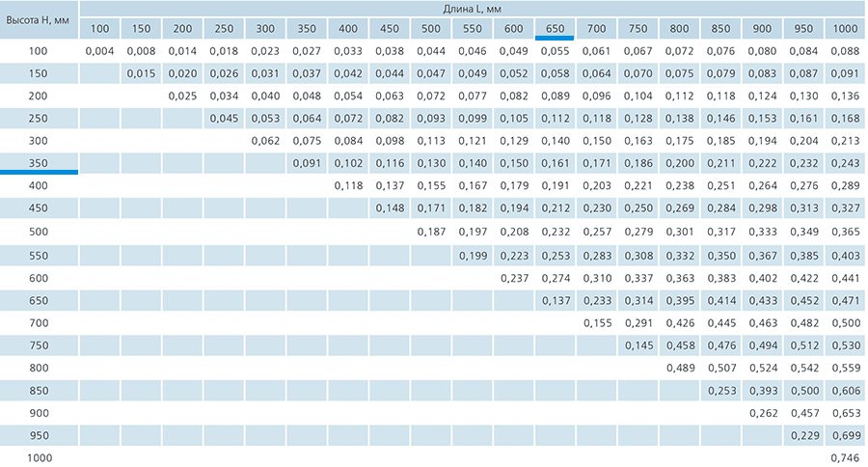Select height row header 1000
This screenshot has width=868, height=467.
point(40,457)
